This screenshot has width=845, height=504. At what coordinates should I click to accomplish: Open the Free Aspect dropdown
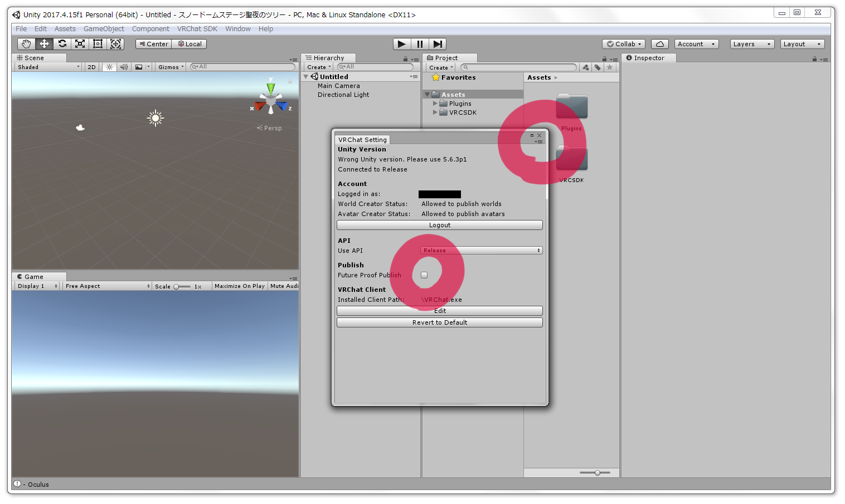click(x=107, y=286)
